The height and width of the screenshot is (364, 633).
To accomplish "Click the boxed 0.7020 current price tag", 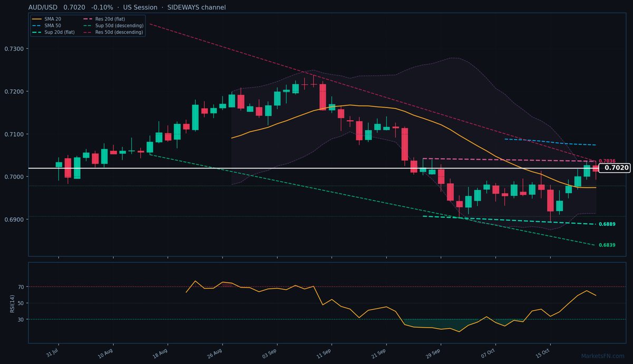I will (x=615, y=168).
